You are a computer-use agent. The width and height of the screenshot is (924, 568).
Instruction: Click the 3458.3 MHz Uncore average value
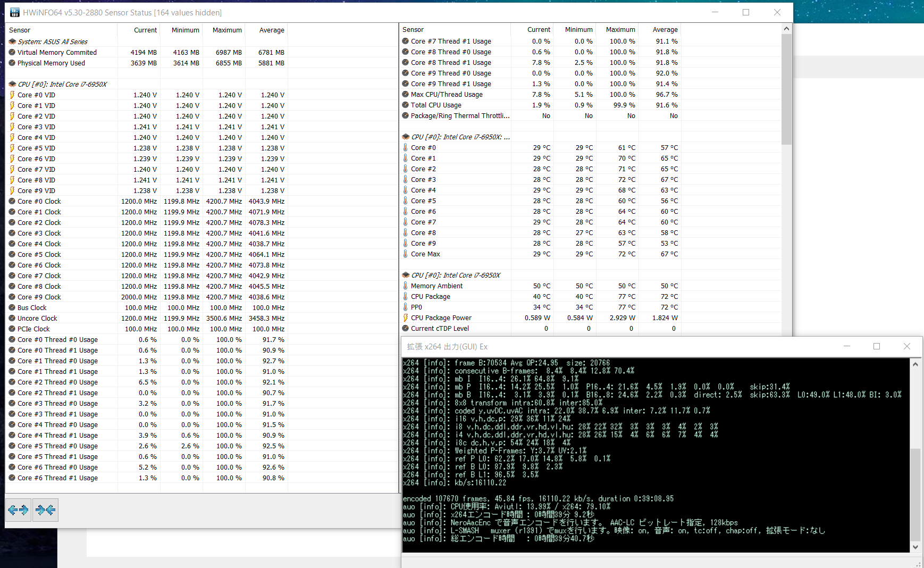pyautogui.click(x=266, y=318)
